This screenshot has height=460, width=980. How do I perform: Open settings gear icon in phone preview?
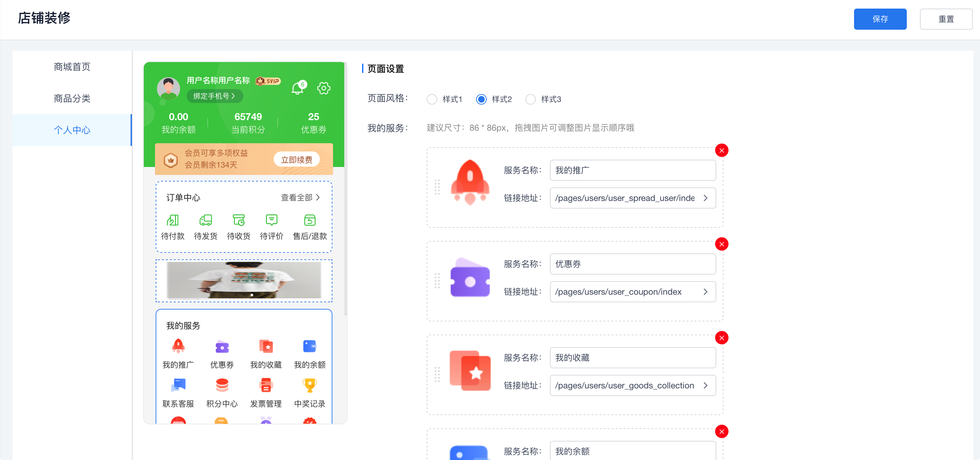click(324, 88)
